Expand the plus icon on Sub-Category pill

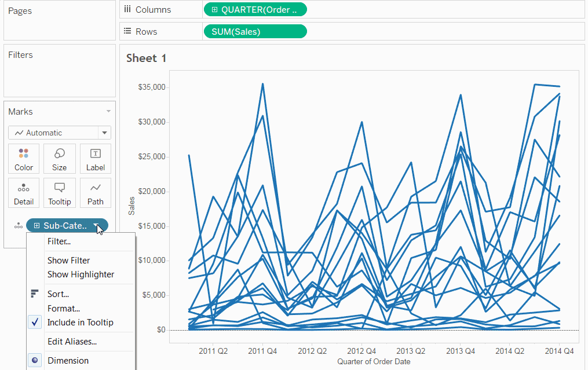(36, 226)
